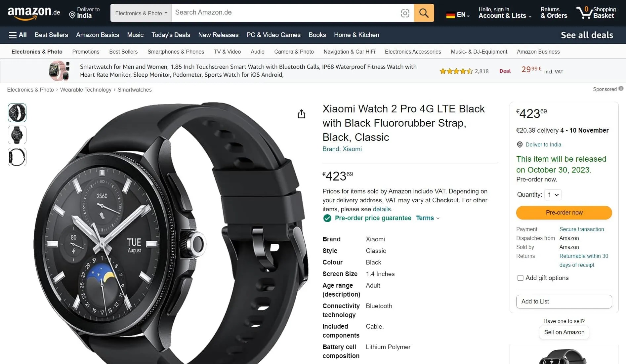
Task: Open the shopping basket cart icon
Action: [x=585, y=13]
